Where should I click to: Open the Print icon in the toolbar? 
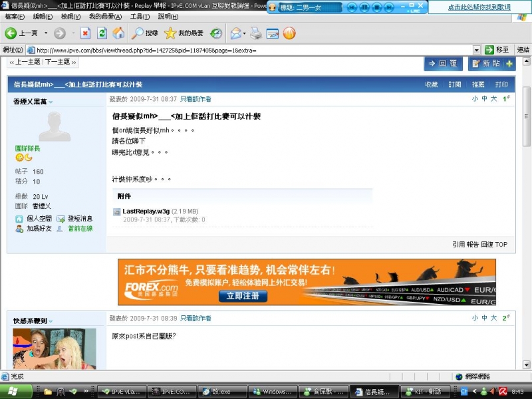256,34
